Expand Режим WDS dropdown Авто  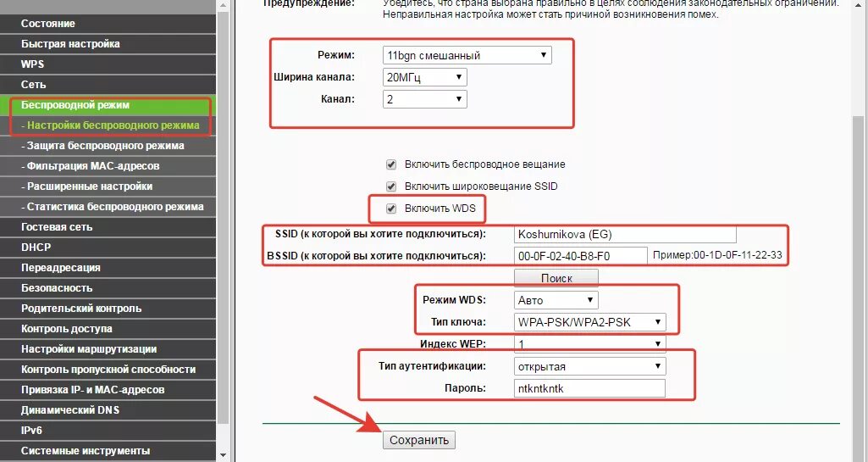556,300
